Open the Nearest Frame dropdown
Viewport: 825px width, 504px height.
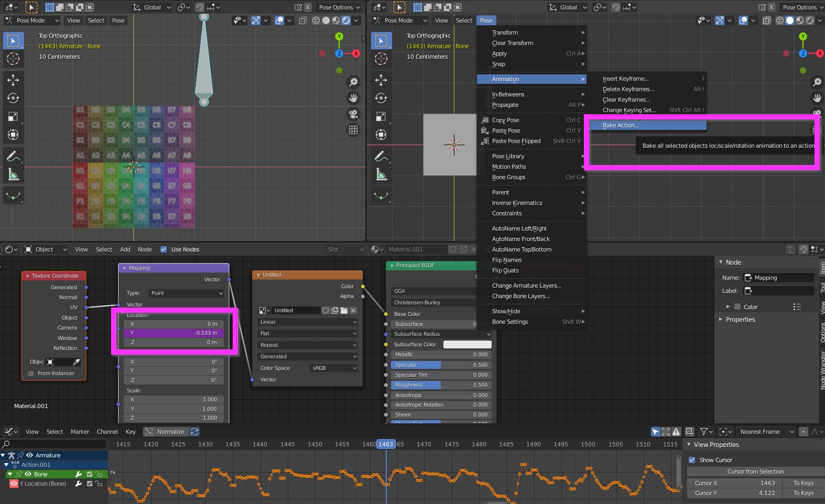click(766, 432)
